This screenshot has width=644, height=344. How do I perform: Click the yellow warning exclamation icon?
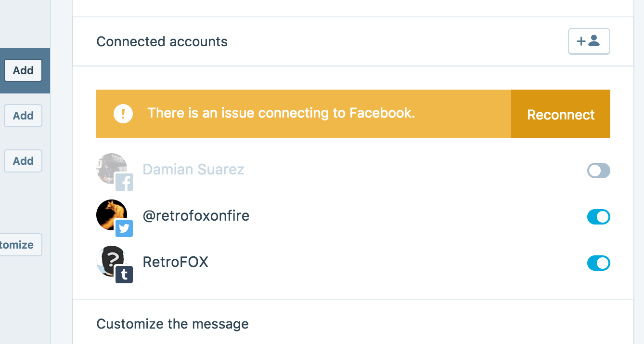(123, 114)
